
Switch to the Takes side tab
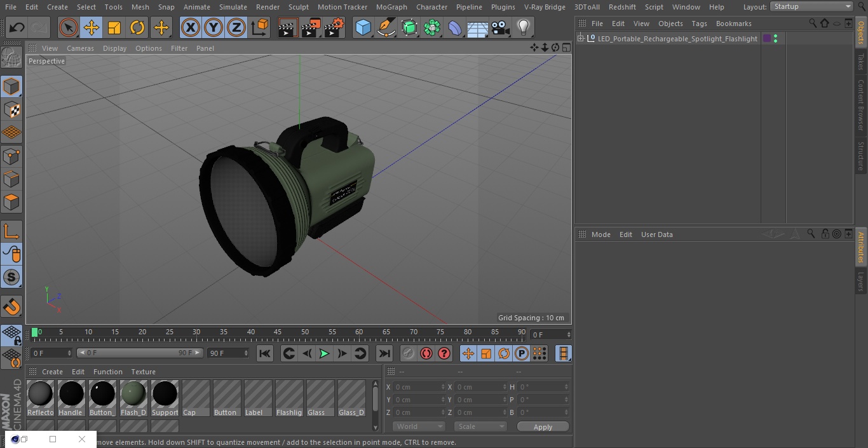[x=861, y=62]
